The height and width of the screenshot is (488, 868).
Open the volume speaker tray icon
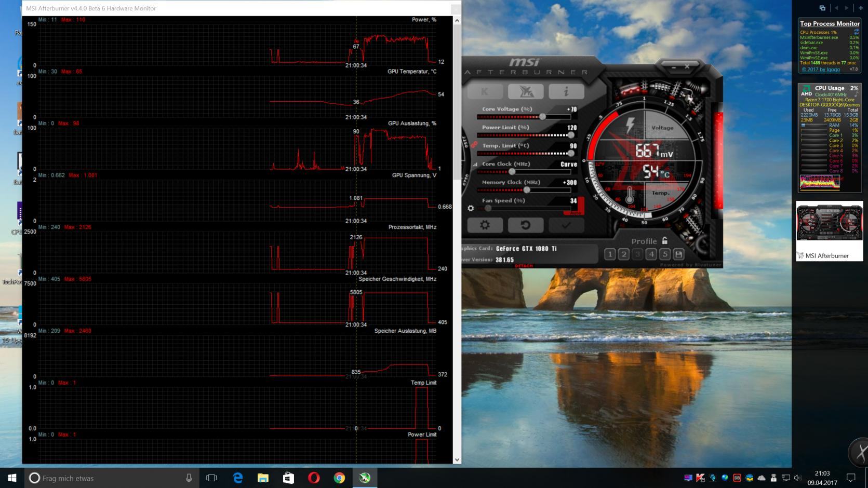(798, 478)
